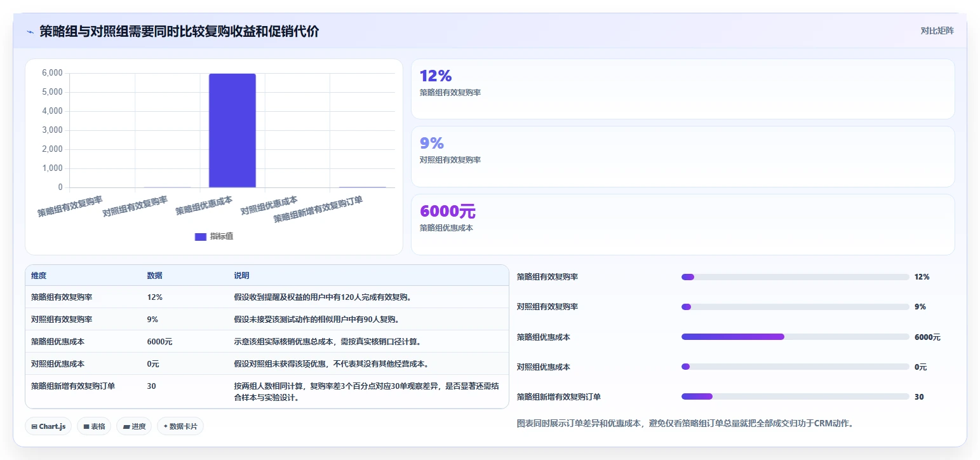Click the 对照组有效复购率 cell in the table
The image size is (980, 460).
[x=62, y=319]
